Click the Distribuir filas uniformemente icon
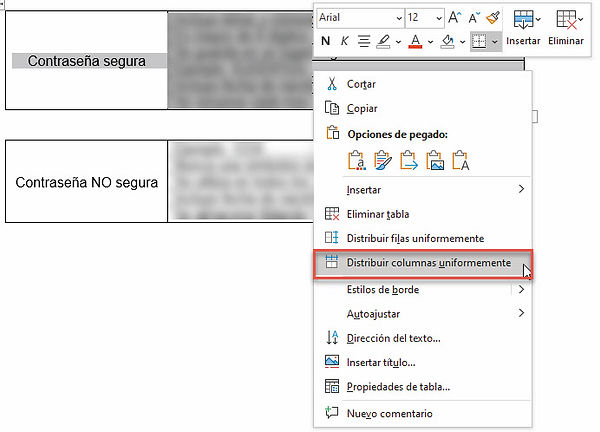The image size is (600, 432). (x=332, y=238)
